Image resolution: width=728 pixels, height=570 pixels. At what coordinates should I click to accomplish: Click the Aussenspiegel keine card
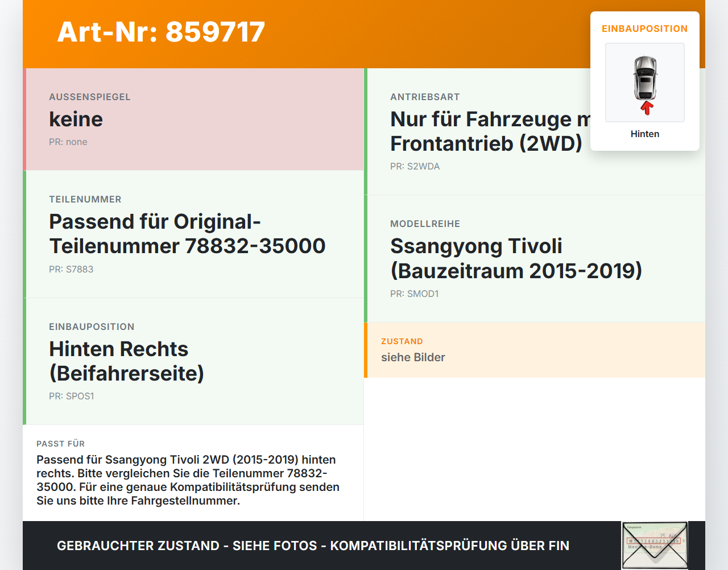(193, 119)
